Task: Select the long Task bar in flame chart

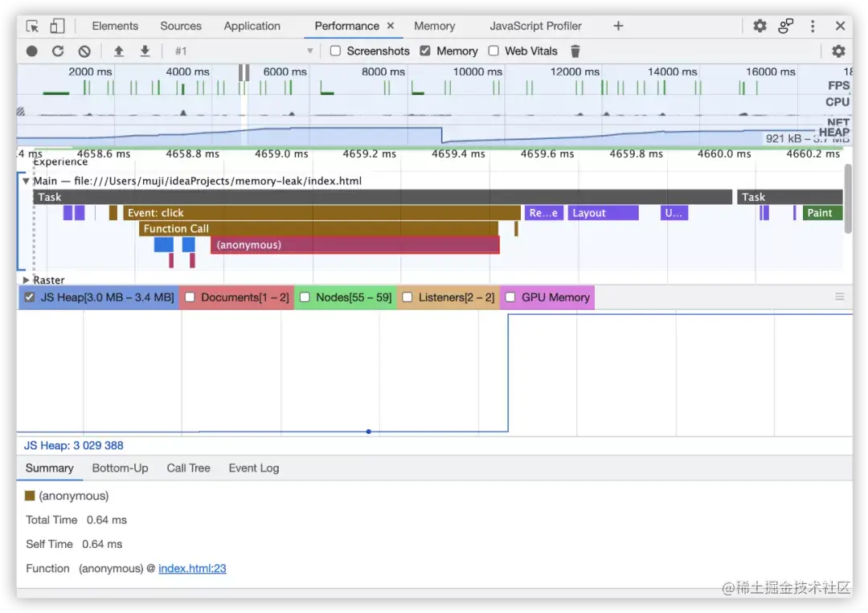Action: point(383,197)
